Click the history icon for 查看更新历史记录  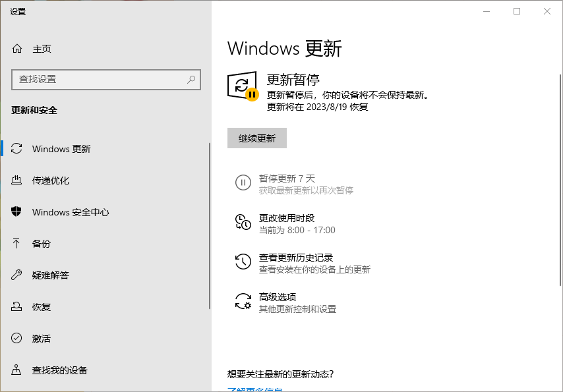tap(243, 262)
